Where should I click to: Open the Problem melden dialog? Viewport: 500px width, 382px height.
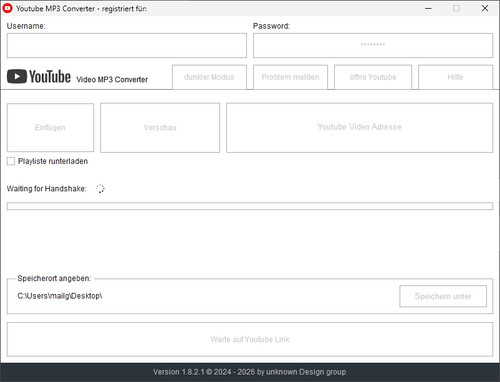[290, 77]
